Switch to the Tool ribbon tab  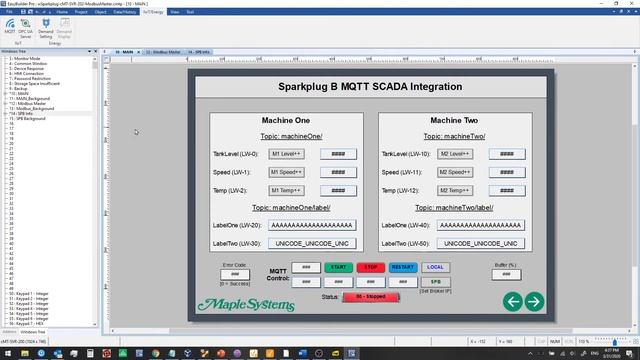click(x=190, y=12)
